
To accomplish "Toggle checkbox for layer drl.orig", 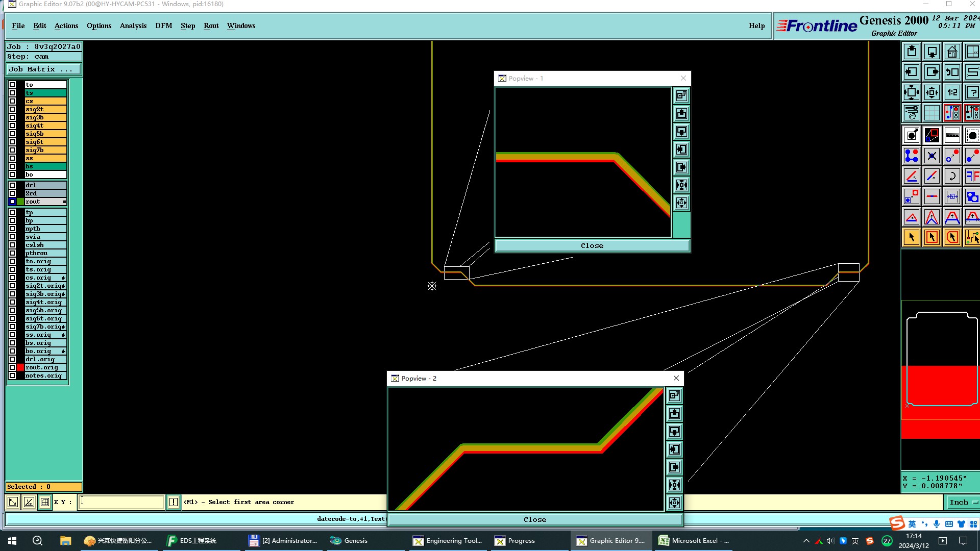I will 12,359.
